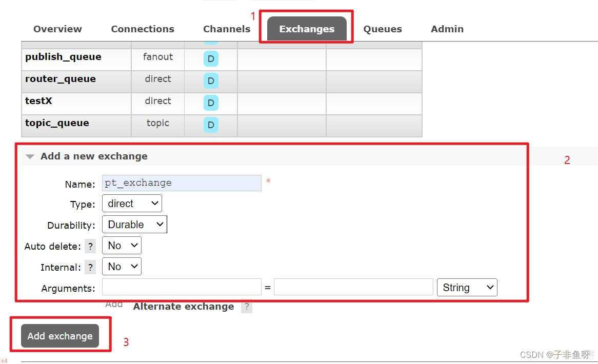Open the testX exchange

point(38,101)
